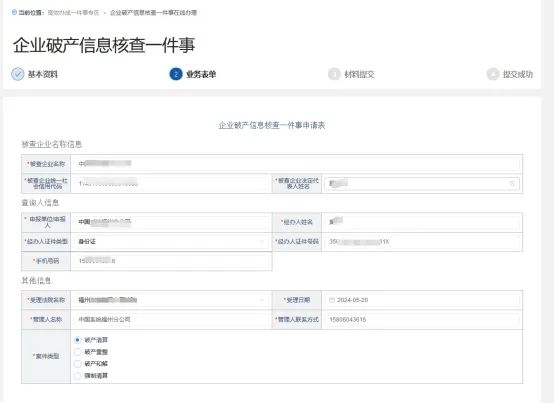Click the 手机号码 input field

coord(171,261)
